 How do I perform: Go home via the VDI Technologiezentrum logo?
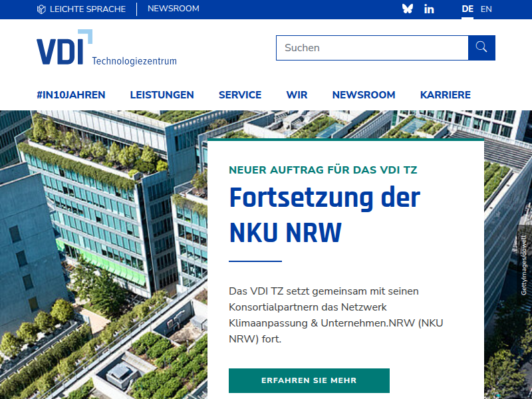click(x=106, y=48)
